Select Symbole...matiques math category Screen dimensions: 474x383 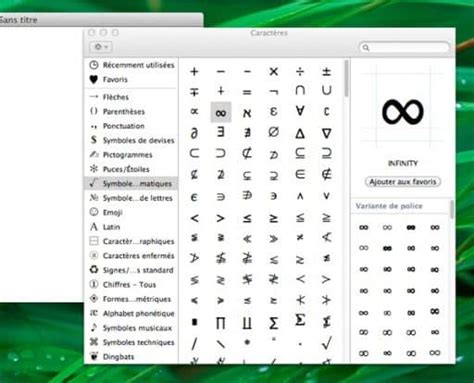[131, 183]
